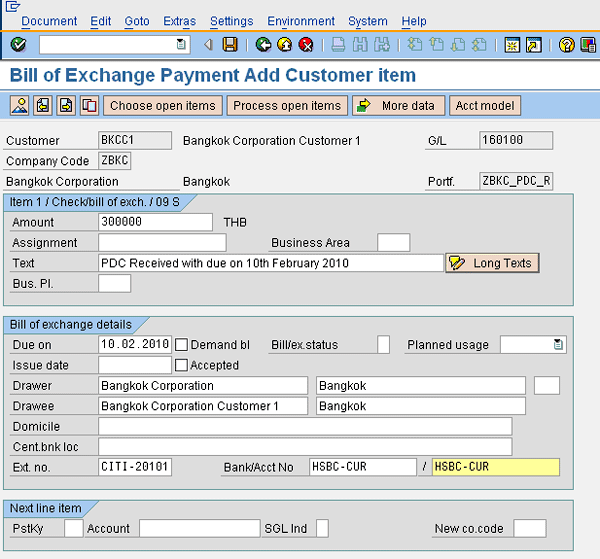Toggle the Accepted checkbox

tap(181, 365)
